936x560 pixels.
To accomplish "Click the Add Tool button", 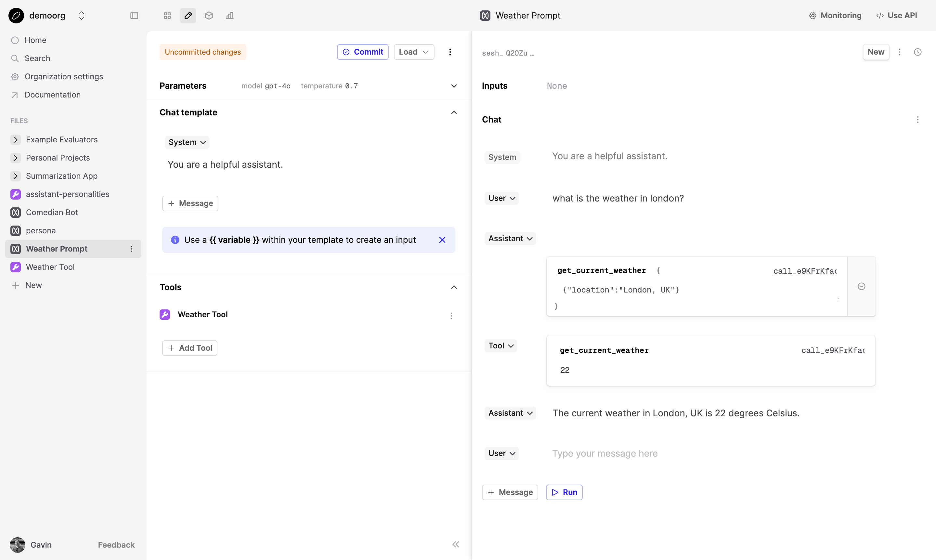I will [190, 348].
